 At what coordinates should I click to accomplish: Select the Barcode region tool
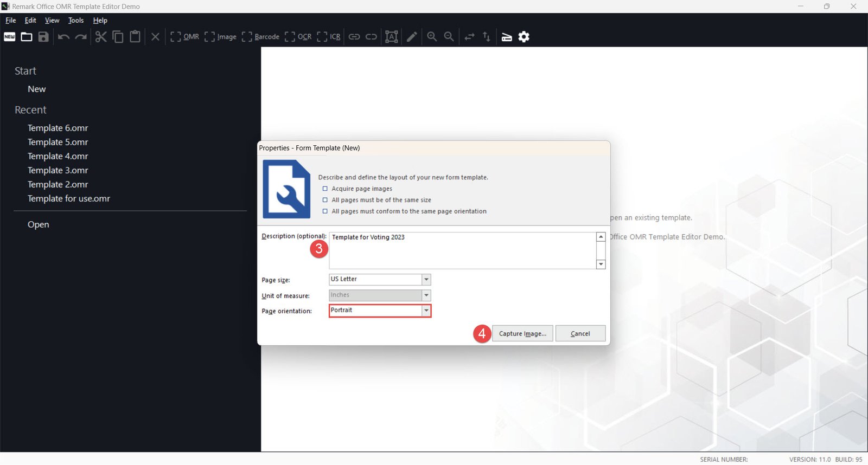coord(260,37)
